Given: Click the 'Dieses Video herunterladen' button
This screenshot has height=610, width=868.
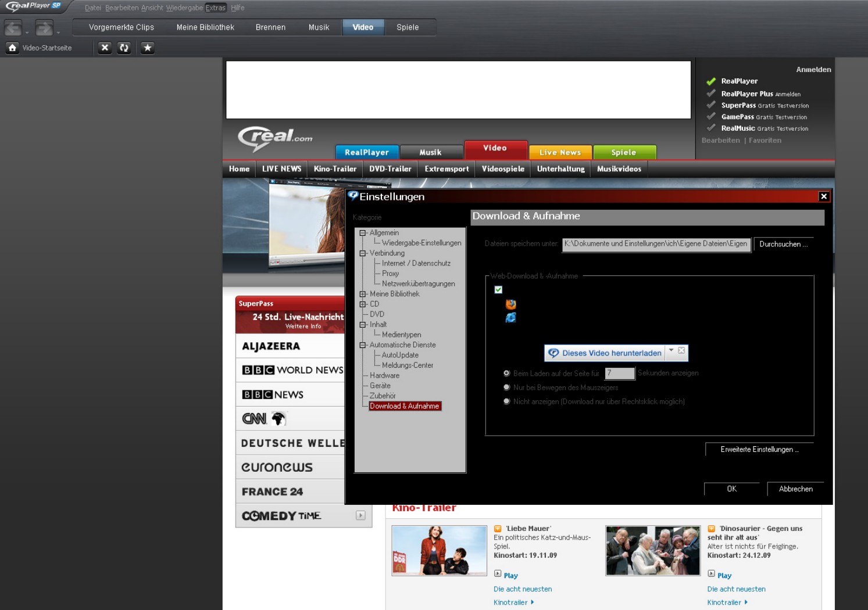Looking at the screenshot, I should 605,353.
